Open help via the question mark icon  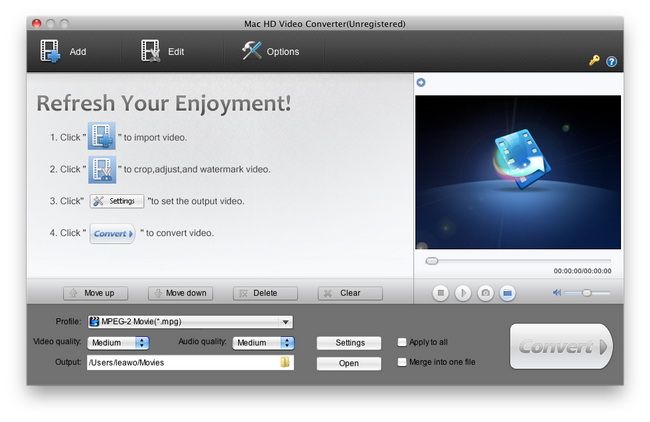[611, 61]
